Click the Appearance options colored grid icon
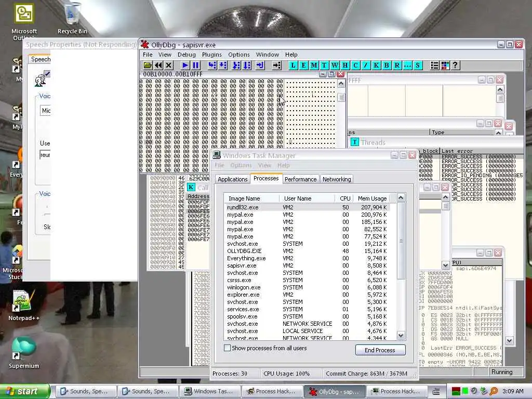 445,65
